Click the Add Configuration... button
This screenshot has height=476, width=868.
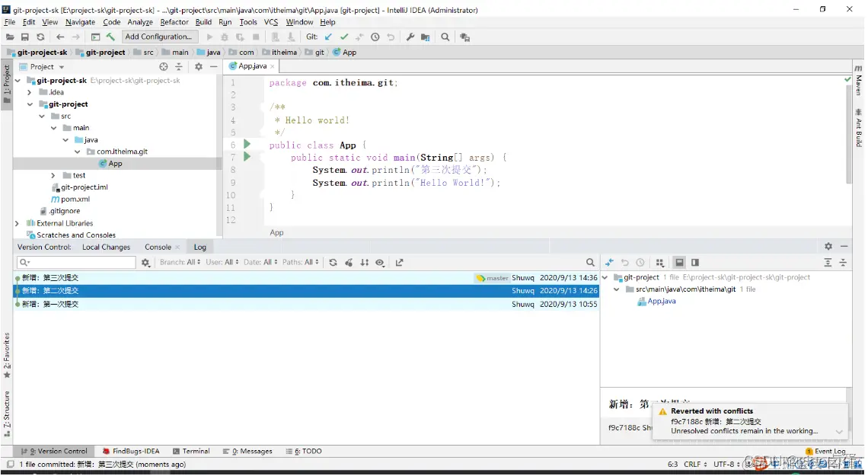[159, 37]
